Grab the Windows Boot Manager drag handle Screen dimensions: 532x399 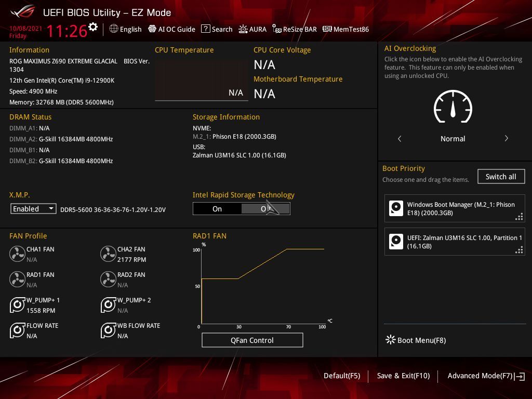519,217
